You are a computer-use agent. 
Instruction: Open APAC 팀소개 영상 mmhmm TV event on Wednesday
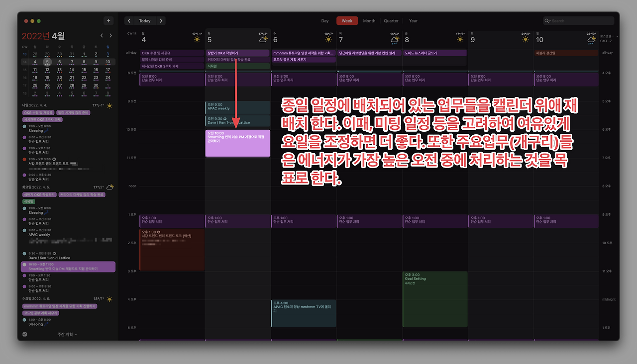coord(303,313)
